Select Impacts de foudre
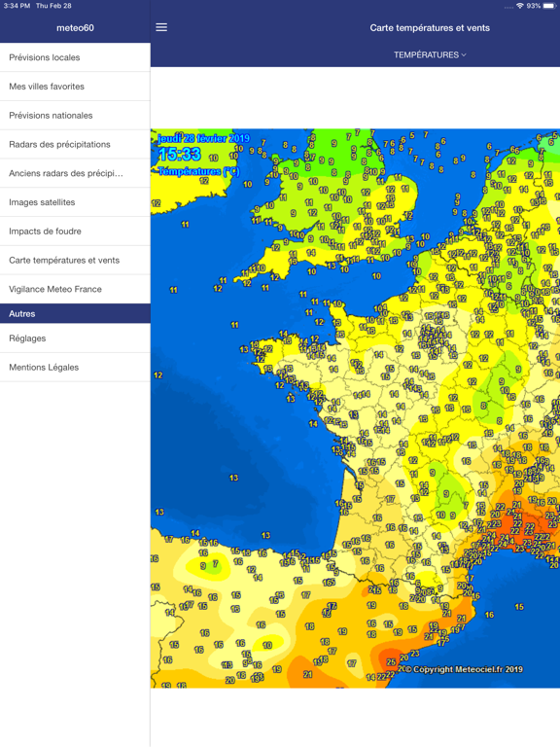Viewport: 560px width, 747px height. (x=75, y=231)
